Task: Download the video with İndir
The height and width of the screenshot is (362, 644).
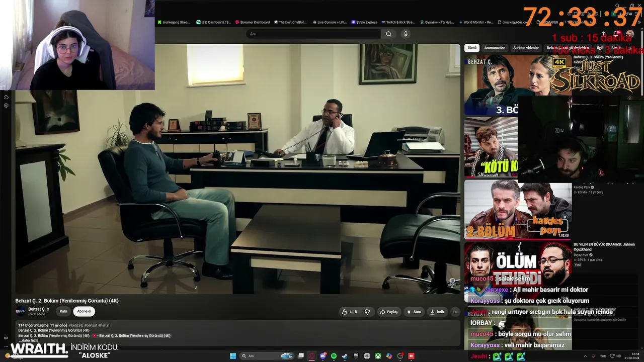Action: click(437, 312)
